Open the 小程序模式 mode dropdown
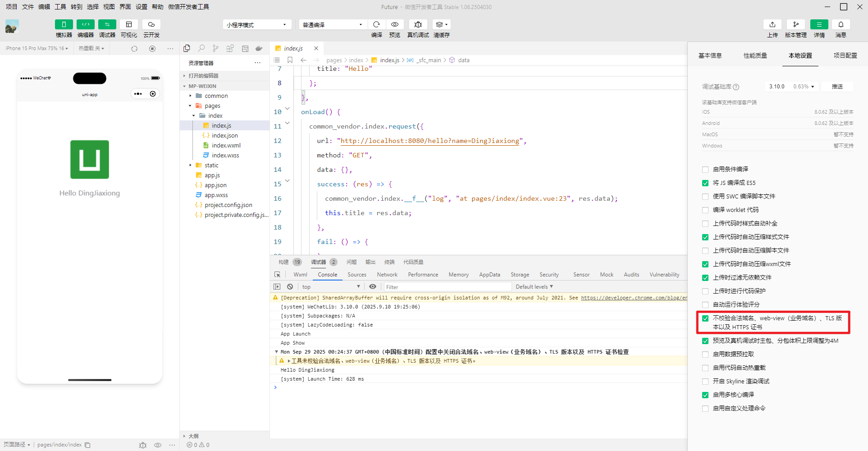This screenshot has width=868, height=451. 257,25
